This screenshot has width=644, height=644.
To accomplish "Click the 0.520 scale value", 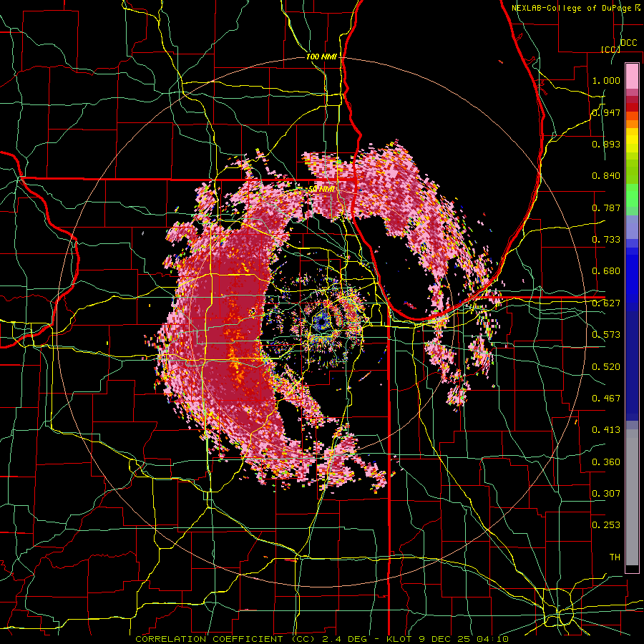I will click(x=606, y=367).
